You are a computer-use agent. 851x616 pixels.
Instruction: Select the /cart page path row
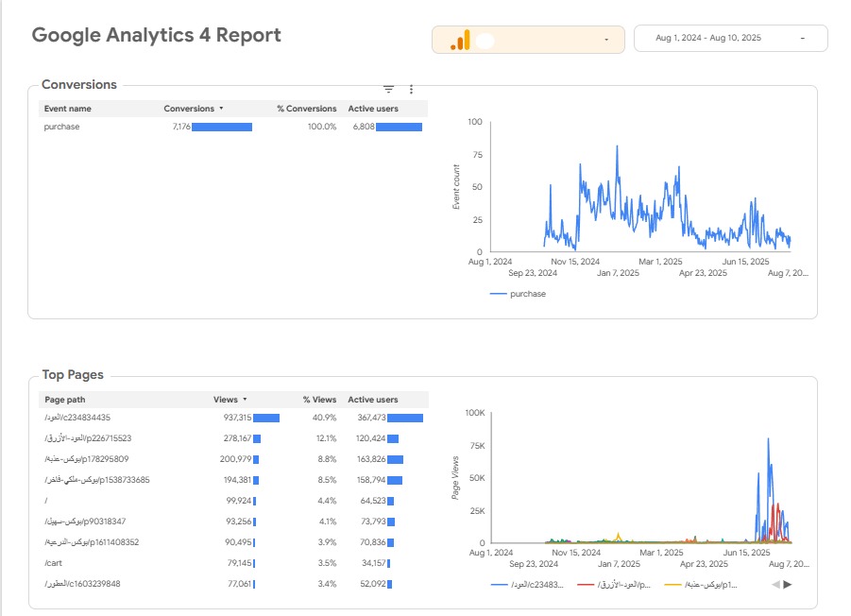pyautogui.click(x=233, y=563)
